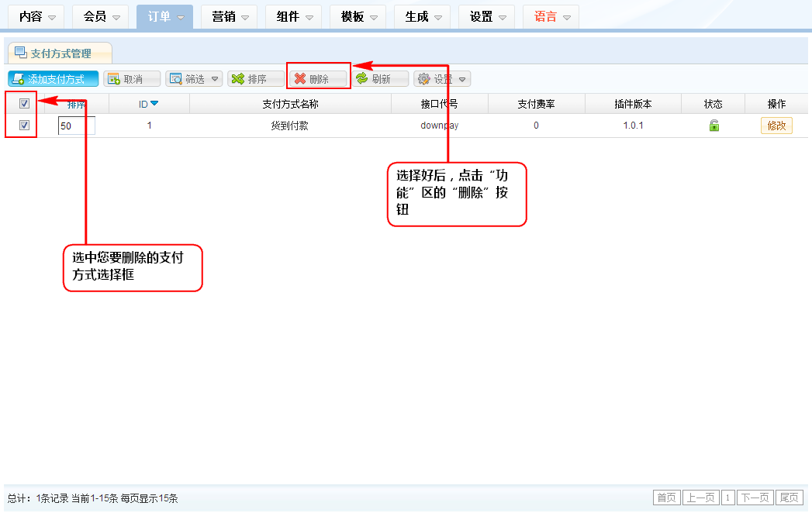Viewport: 812px width, 513px height.
Task: Sort by ID column arrow
Action: (x=154, y=104)
